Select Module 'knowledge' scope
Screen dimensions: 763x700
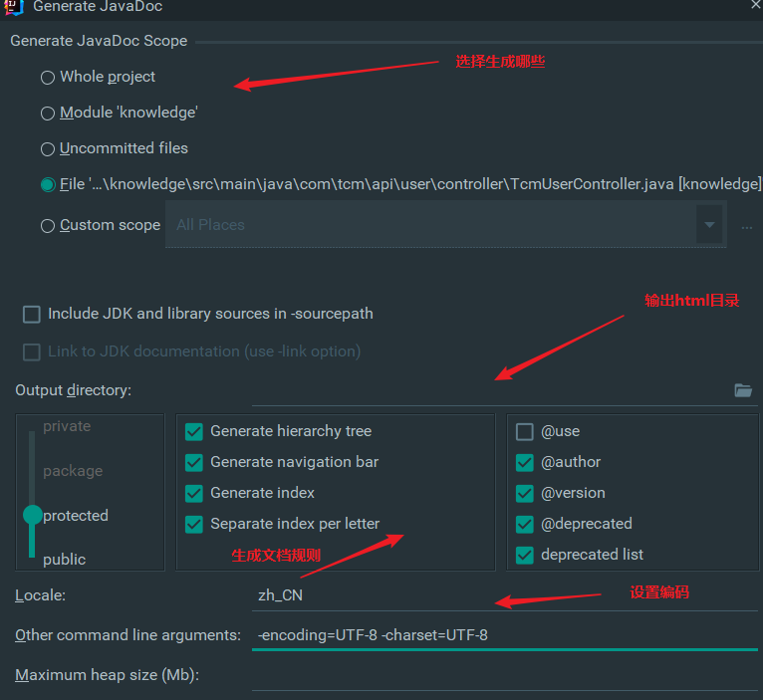48,114
